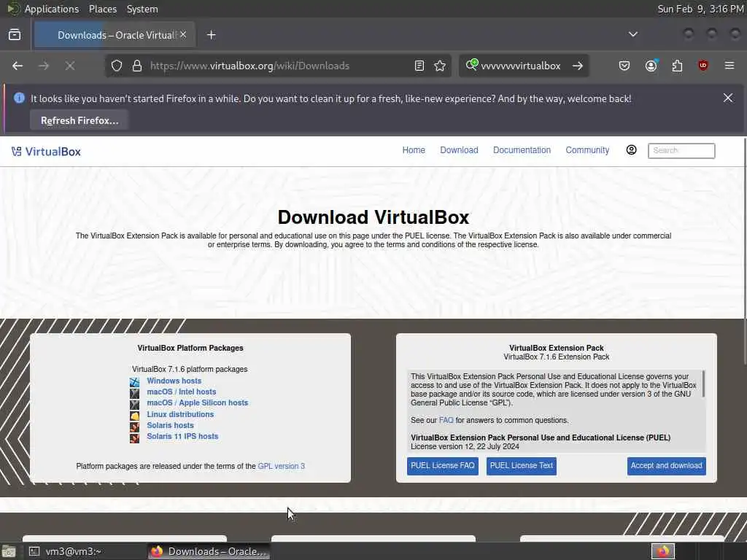The image size is (747, 560).
Task: Open Firefox View icon left of tabs
Action: [x=15, y=35]
